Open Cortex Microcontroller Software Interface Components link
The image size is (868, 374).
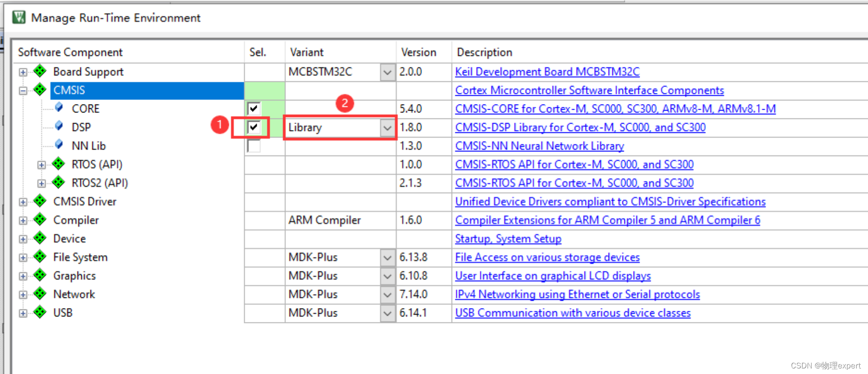[589, 91]
